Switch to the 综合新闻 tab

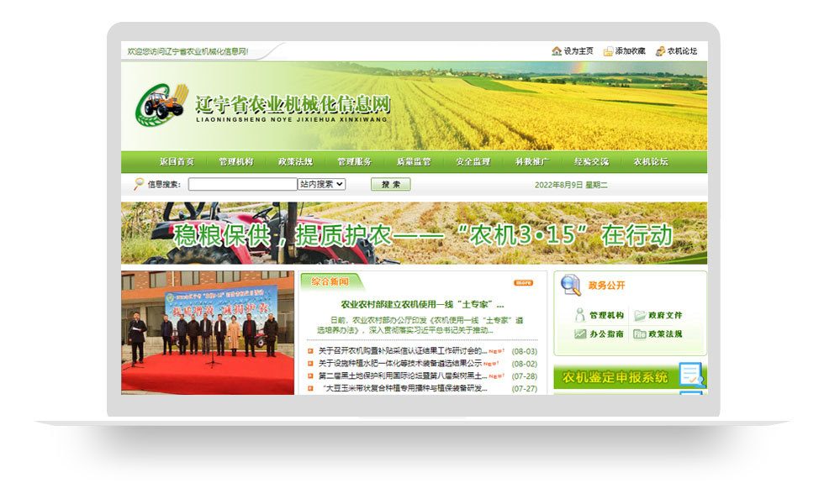(x=330, y=283)
